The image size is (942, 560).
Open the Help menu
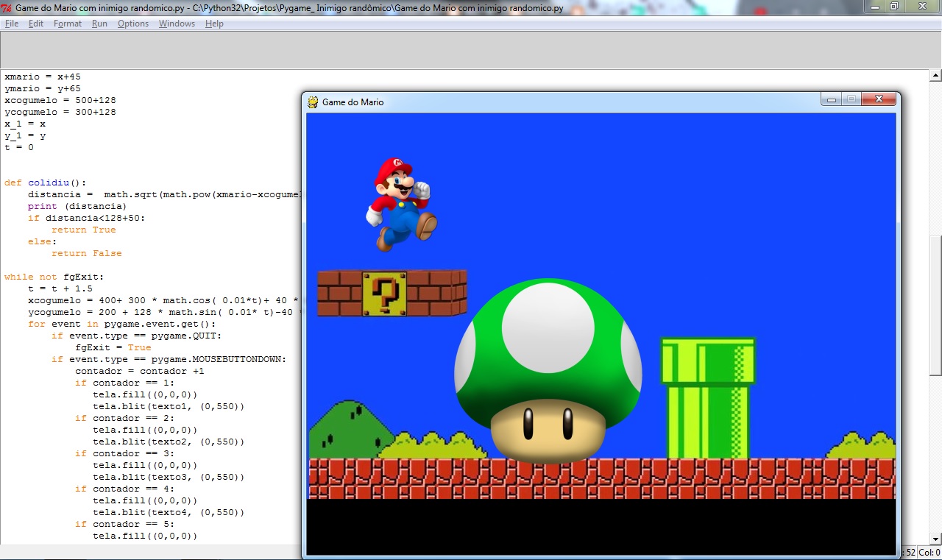click(x=214, y=24)
